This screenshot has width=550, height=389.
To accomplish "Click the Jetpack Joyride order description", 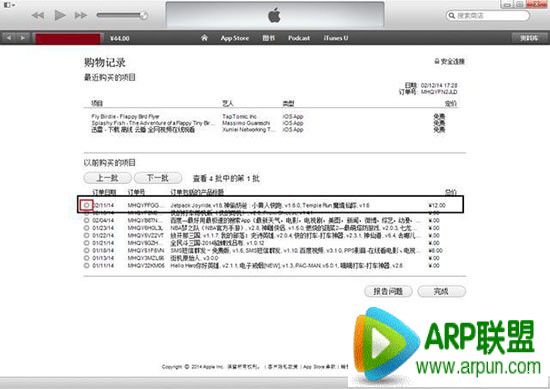I will click(x=270, y=205).
